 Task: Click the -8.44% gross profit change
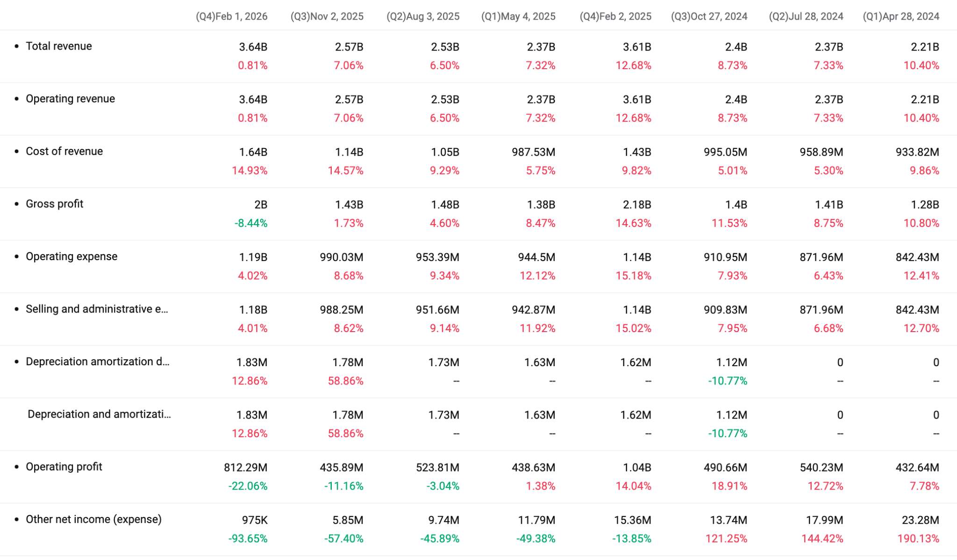tap(251, 223)
